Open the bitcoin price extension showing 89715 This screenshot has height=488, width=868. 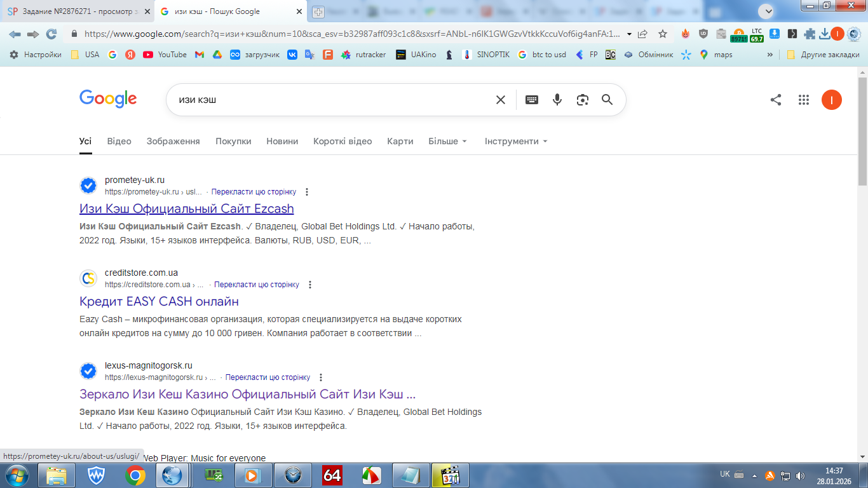(x=738, y=35)
